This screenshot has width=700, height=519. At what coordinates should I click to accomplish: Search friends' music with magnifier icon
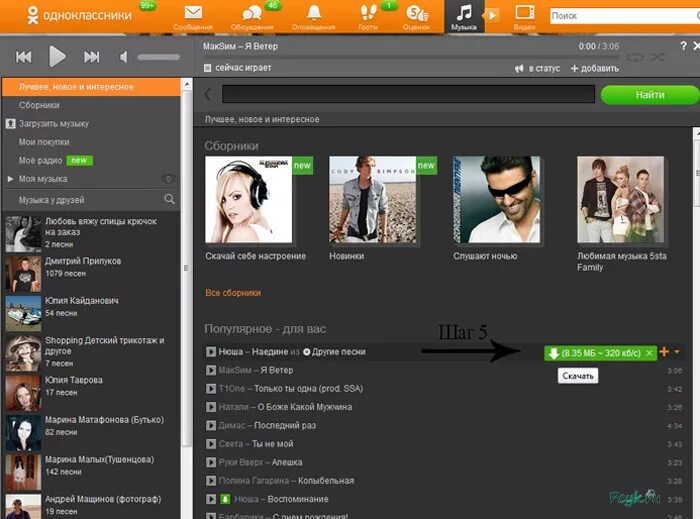169,199
